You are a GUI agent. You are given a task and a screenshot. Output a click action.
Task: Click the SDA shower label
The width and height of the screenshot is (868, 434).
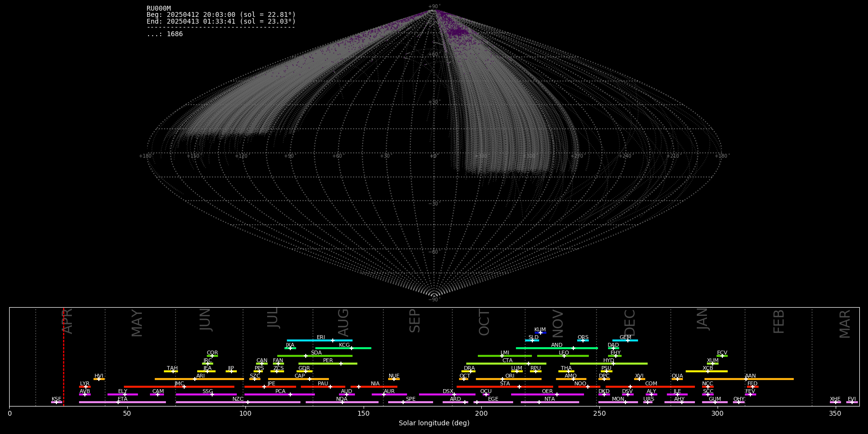316,353
